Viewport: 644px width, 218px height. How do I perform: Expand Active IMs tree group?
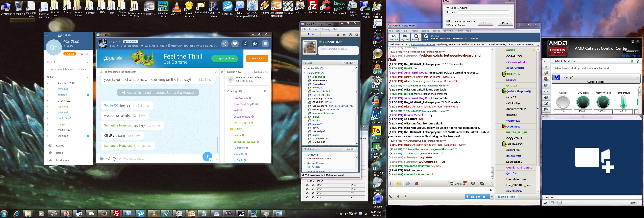pyautogui.click(x=305, y=68)
